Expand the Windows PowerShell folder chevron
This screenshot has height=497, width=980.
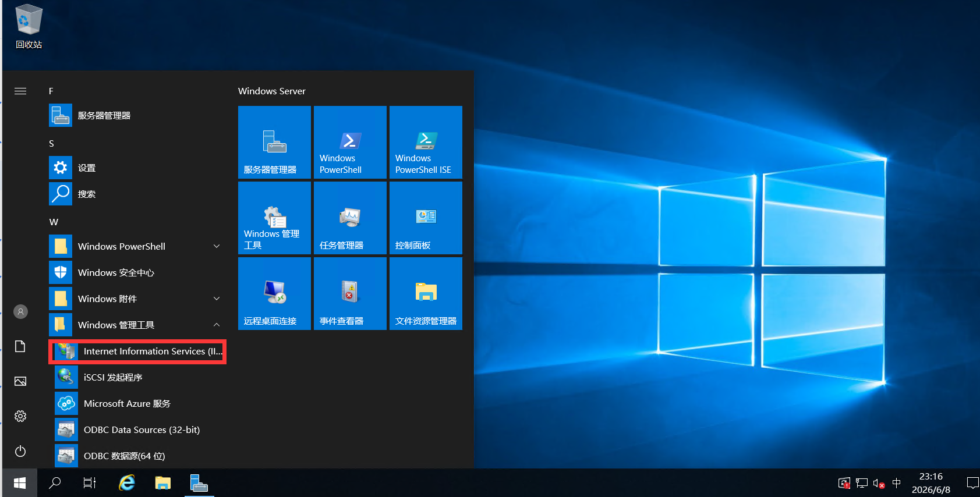coord(217,246)
